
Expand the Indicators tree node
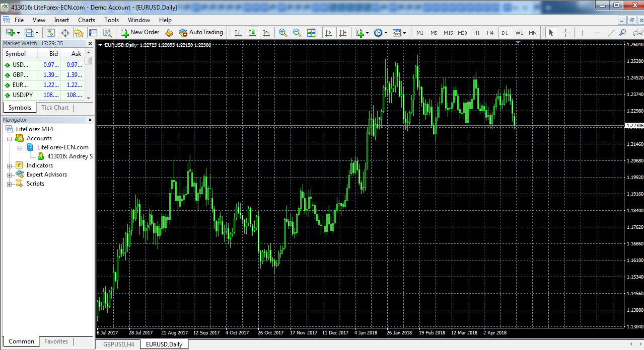[x=9, y=165]
